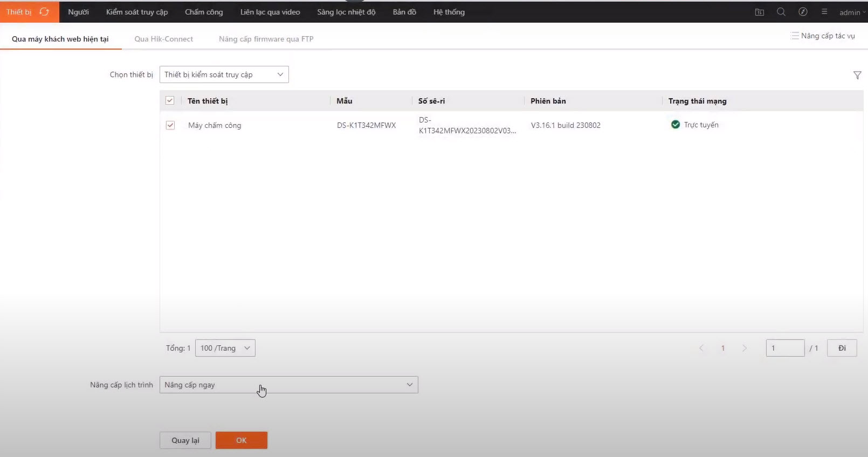Click the filter funnel icon

click(x=857, y=76)
